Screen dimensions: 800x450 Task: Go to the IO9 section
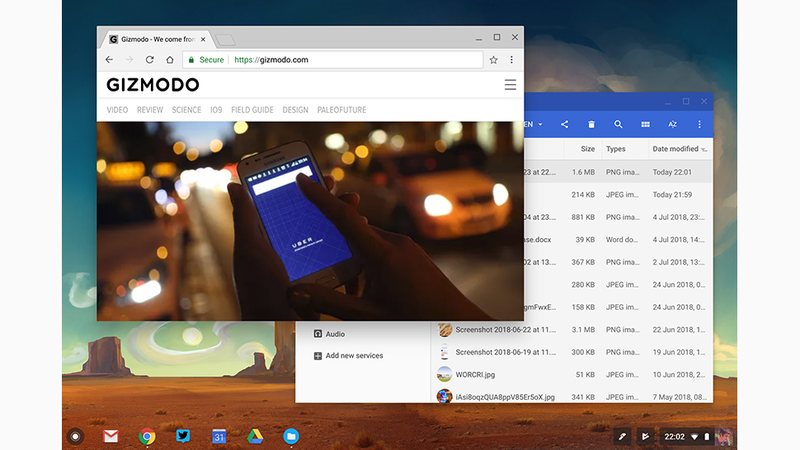tap(216, 110)
